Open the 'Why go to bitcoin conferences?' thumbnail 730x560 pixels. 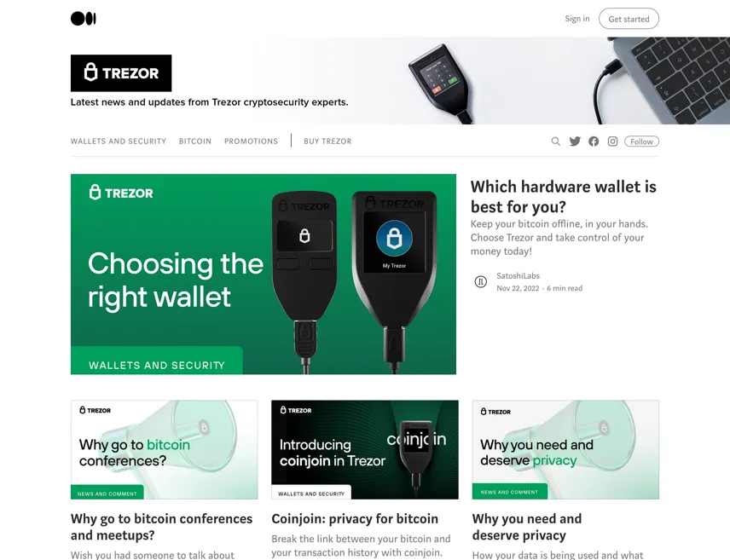[x=165, y=450]
